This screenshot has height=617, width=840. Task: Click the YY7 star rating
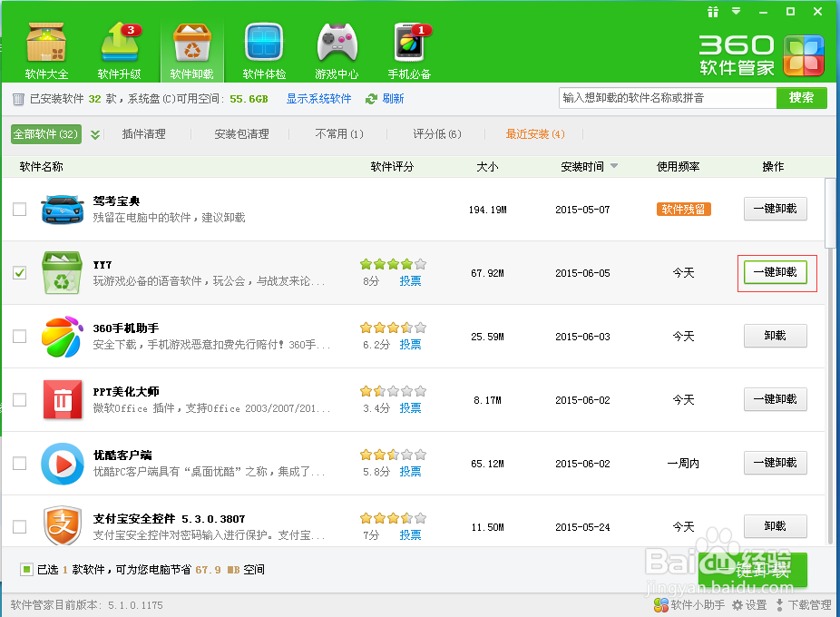[393, 264]
